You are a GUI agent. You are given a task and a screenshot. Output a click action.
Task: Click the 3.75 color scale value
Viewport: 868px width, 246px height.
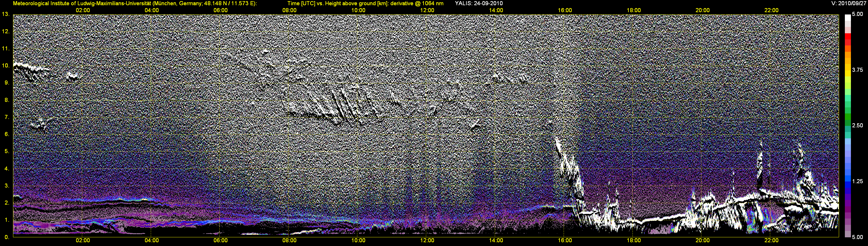pyautogui.click(x=858, y=70)
